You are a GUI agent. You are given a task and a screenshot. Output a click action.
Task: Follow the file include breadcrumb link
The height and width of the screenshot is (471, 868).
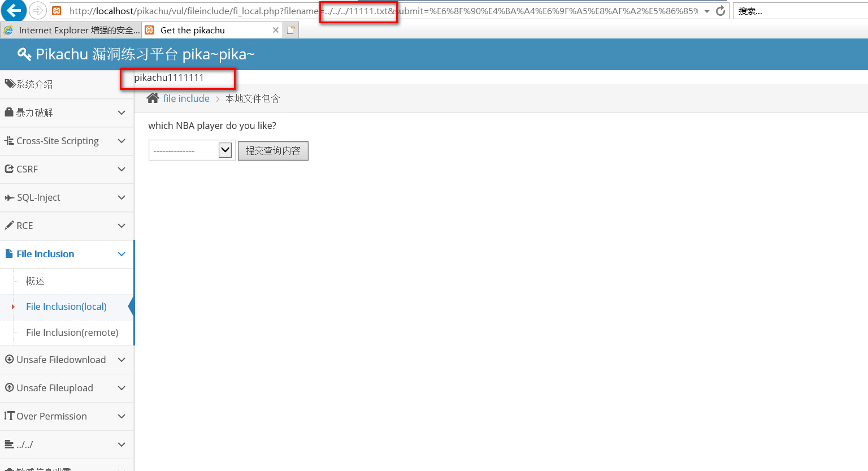click(x=186, y=98)
